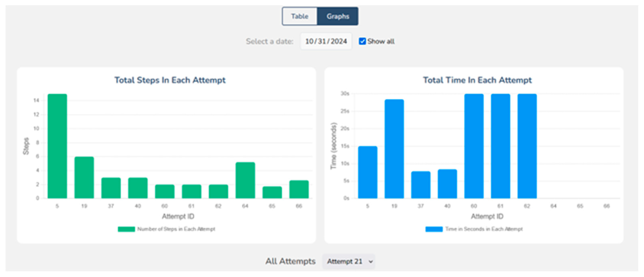Uncheck the Show all checkbox

coord(362,41)
